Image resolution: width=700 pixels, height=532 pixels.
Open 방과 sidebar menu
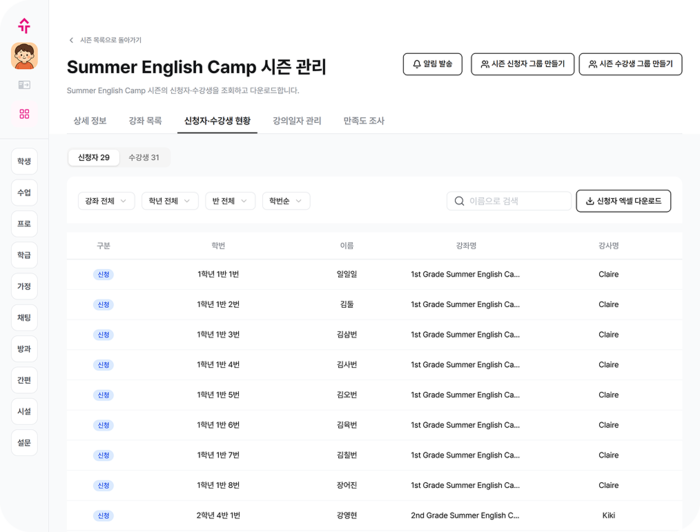pyautogui.click(x=24, y=349)
